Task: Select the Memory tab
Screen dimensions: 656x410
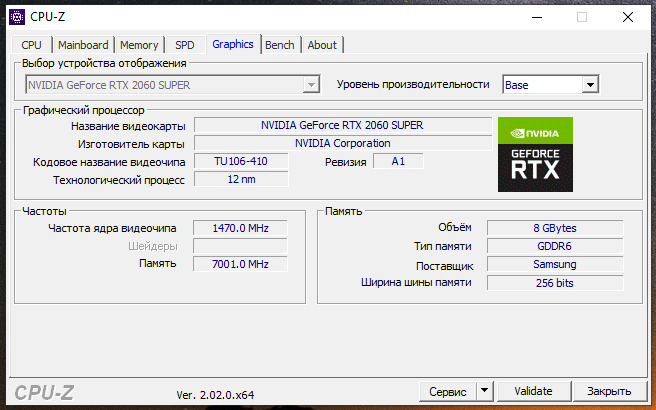Action: click(x=139, y=45)
